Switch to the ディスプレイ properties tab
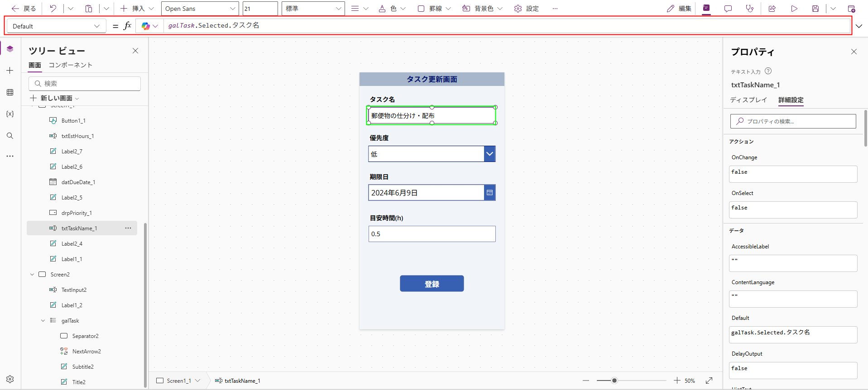Image resolution: width=868 pixels, height=390 pixels. [748, 100]
